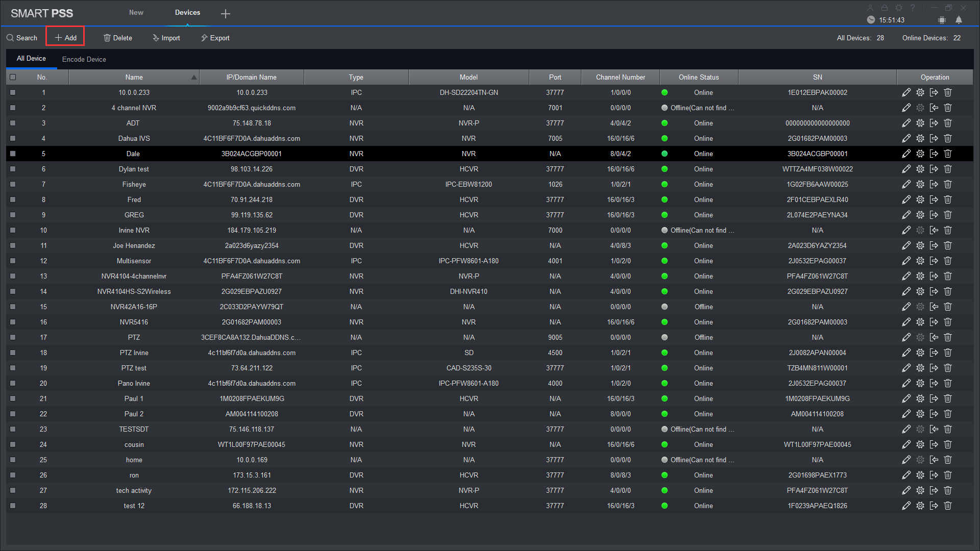Click the login icon for Irvine NVR
Viewport: 980px width, 551px height.
(934, 230)
